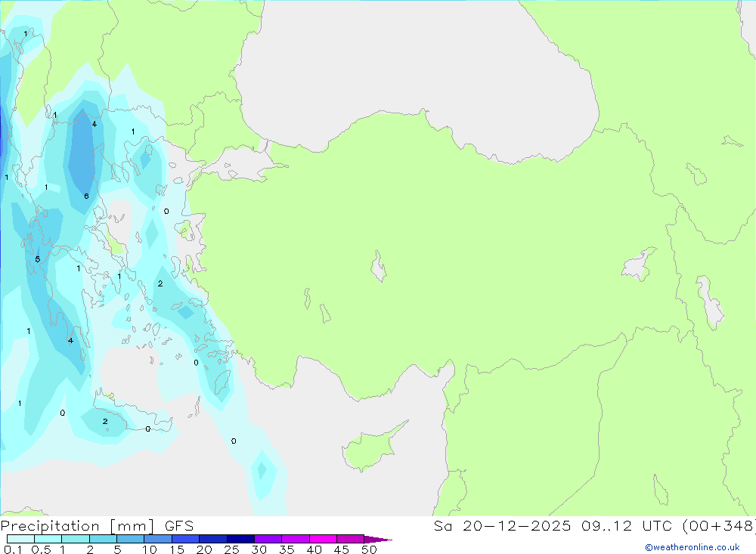This screenshot has height=554, width=756.
Task: Open the weatheronline.co.uk link
Action: tap(692, 547)
